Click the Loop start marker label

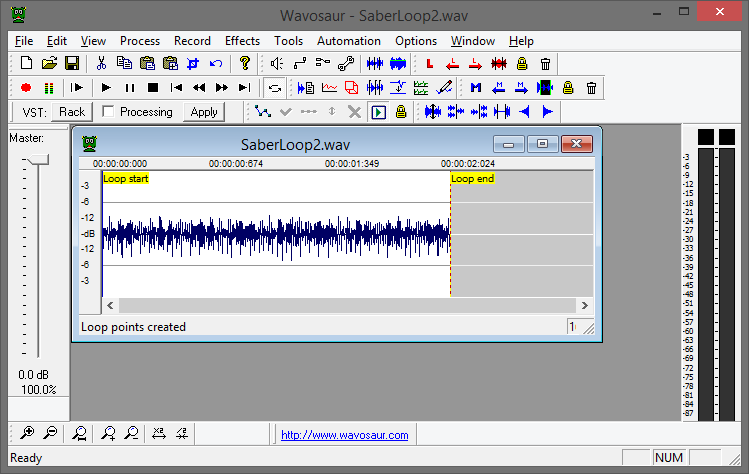pyautogui.click(x=126, y=179)
